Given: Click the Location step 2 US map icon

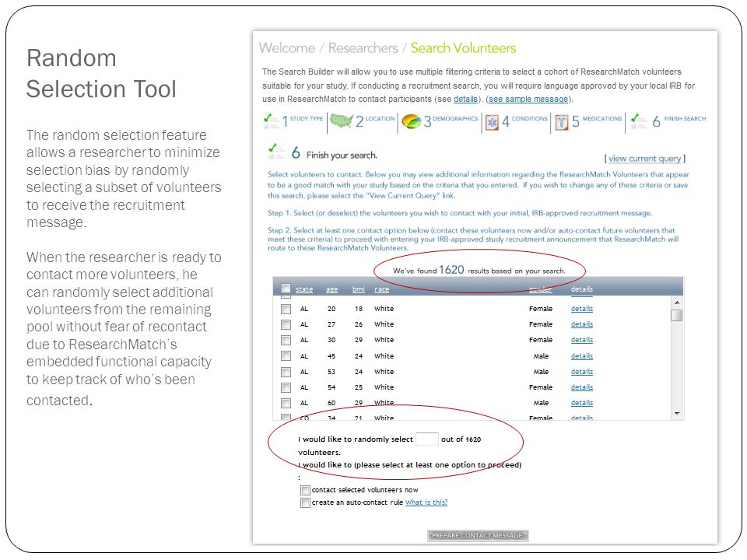Looking at the screenshot, I should click(x=341, y=121).
